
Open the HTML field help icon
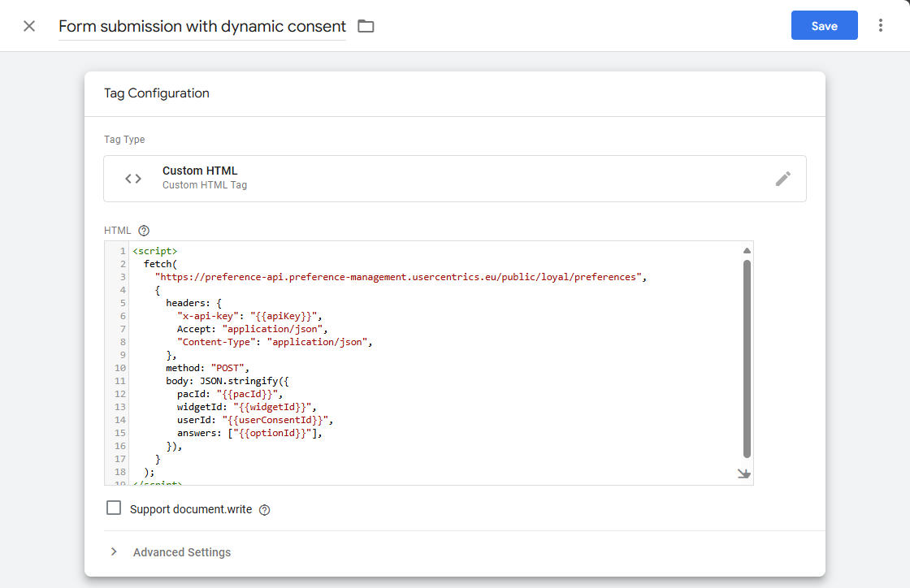144,231
